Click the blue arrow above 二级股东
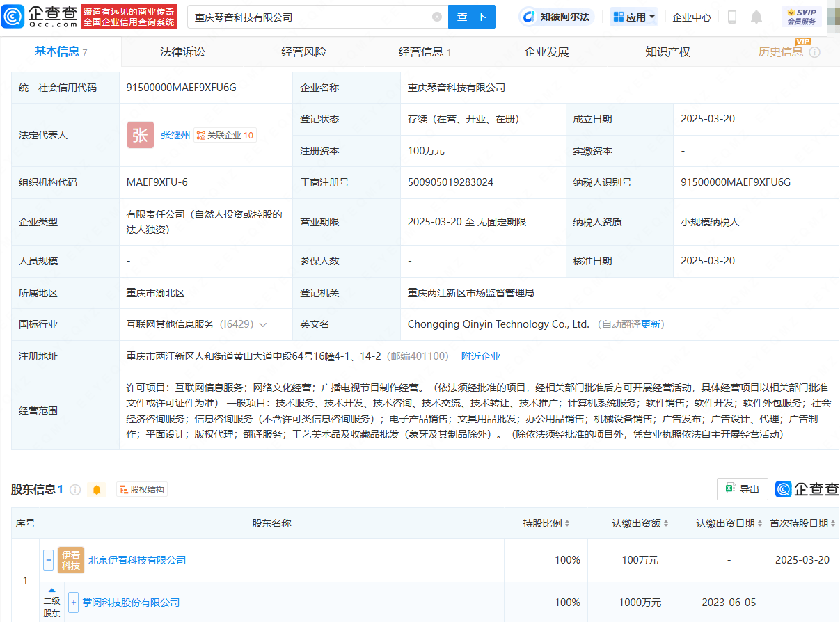This screenshot has height=622, width=840. point(51,590)
